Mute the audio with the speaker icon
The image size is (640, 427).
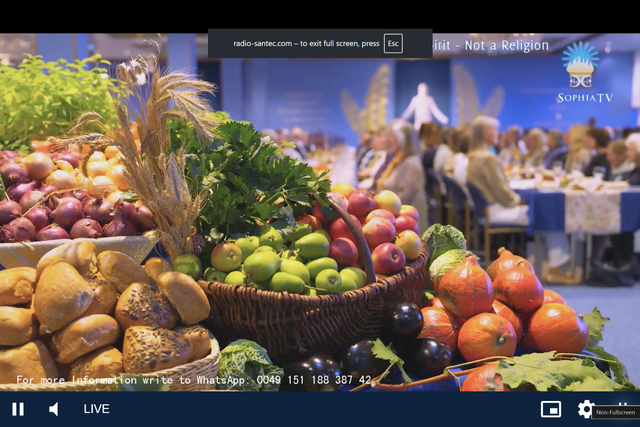point(53,409)
